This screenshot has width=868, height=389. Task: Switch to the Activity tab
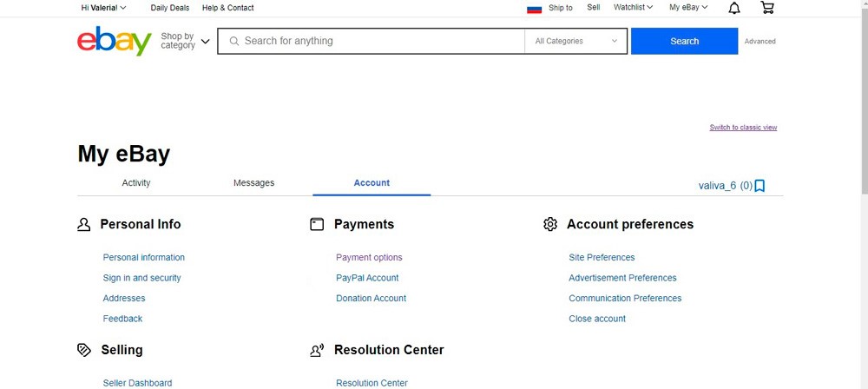pos(136,183)
